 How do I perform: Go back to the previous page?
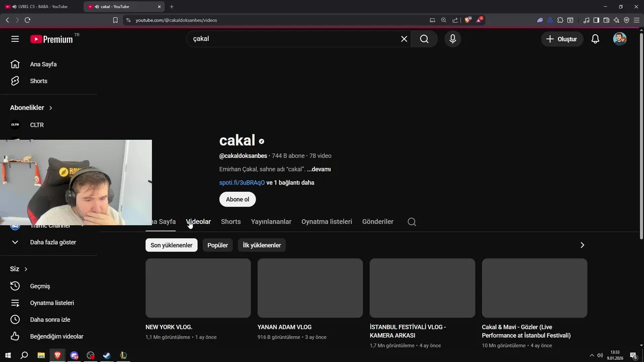coord(7,20)
